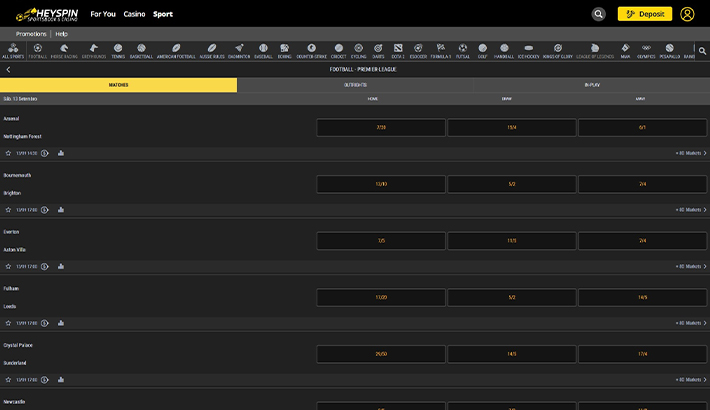Expand more markets for Crystal Palace match

click(x=691, y=380)
